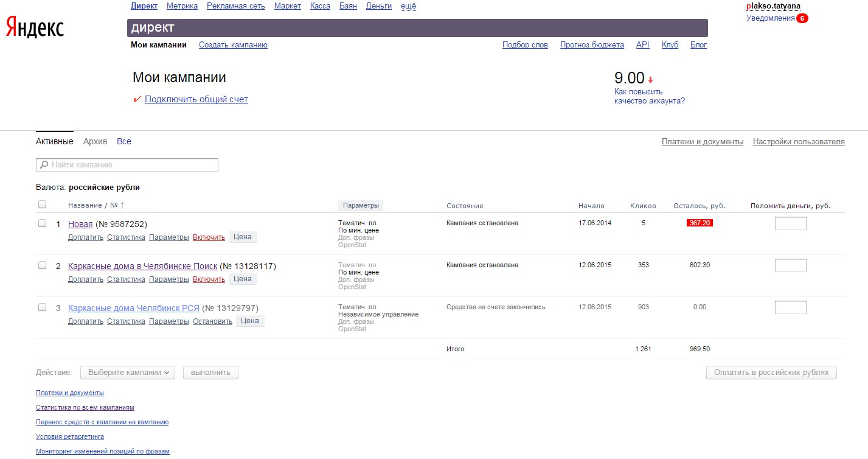868x459 pixels.
Task: Open Баян in the top menu
Action: pyautogui.click(x=349, y=6)
